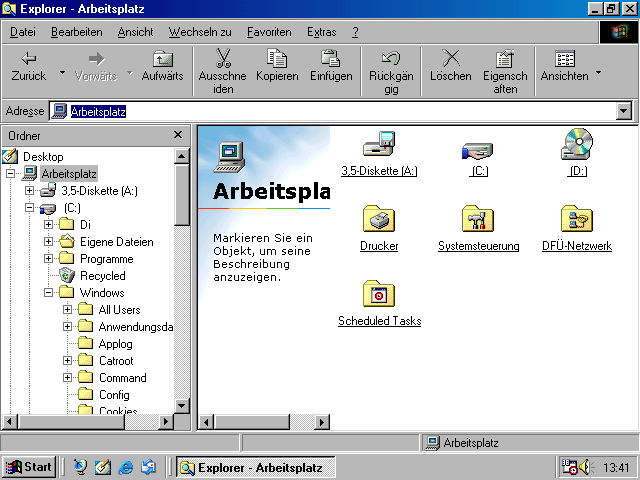
Task: Click right arrow of content pane scrollbar
Action: (x=322, y=422)
